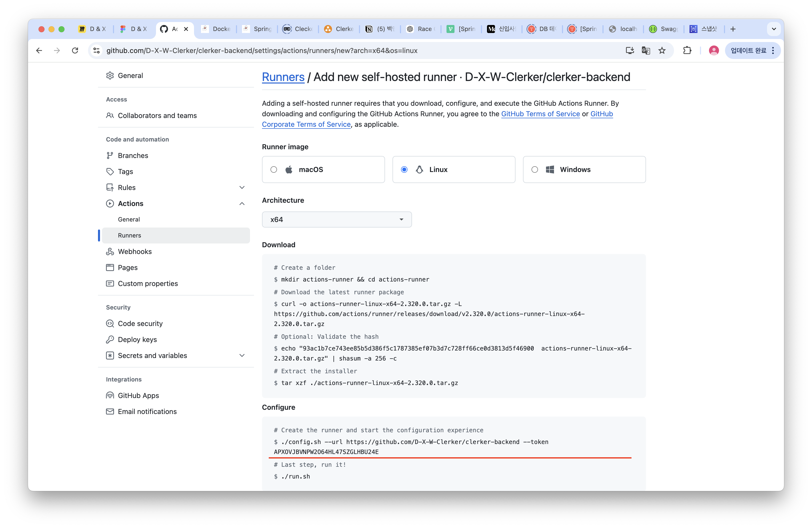Switch to the first D & X Miro tab
The width and height of the screenshot is (812, 528).
pos(92,29)
